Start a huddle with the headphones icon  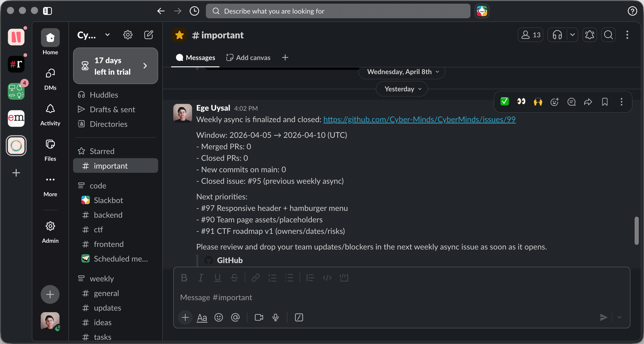click(x=557, y=35)
